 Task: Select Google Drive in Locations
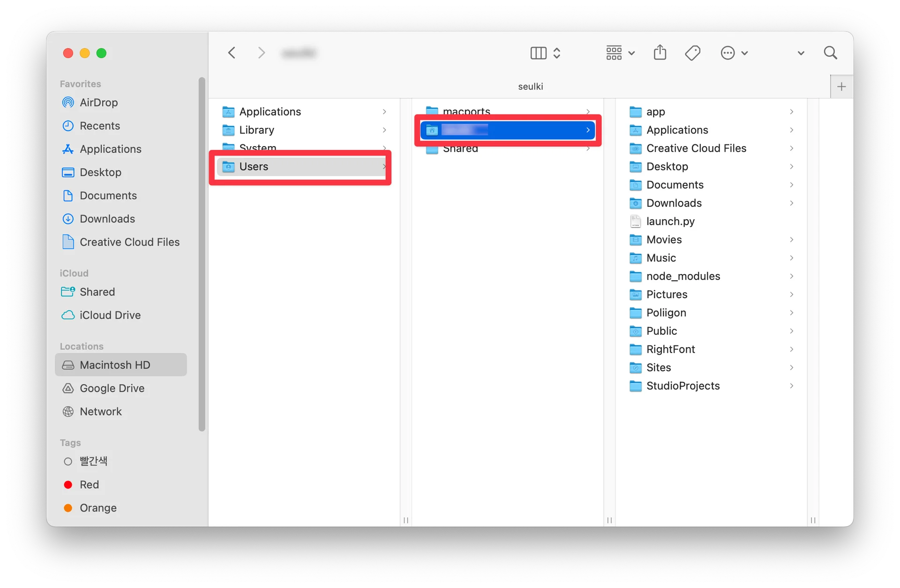click(112, 388)
